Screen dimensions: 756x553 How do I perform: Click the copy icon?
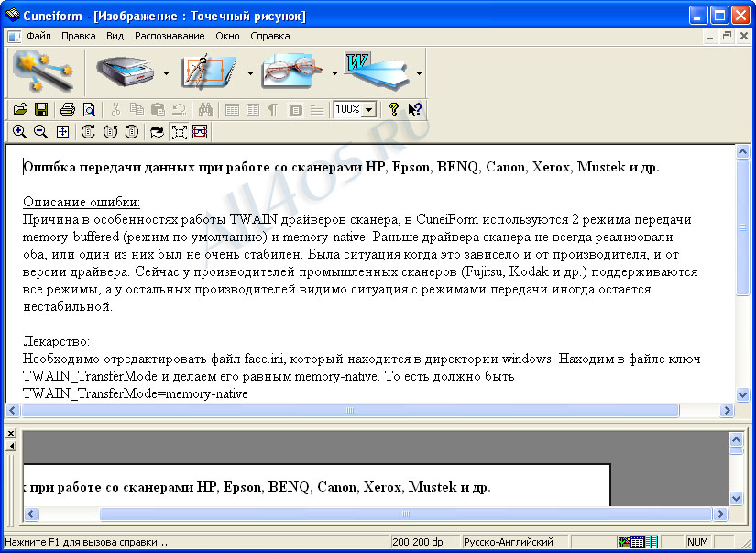tap(137, 109)
